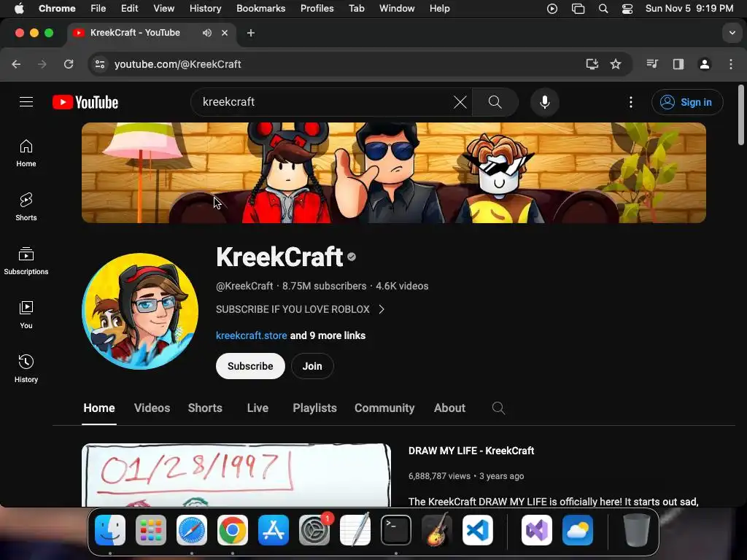The image size is (747, 560).
Task: Click the Join button
Action: tap(312, 366)
